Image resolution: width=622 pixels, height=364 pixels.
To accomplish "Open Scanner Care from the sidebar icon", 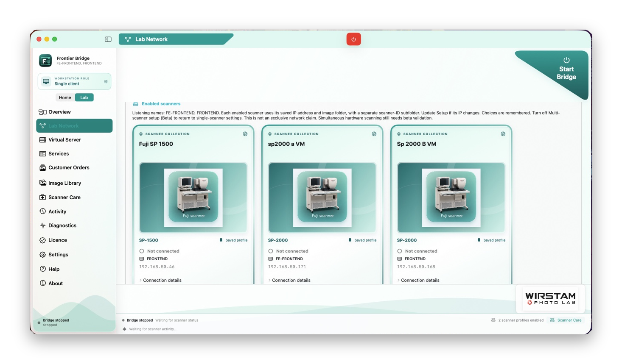I will [42, 197].
